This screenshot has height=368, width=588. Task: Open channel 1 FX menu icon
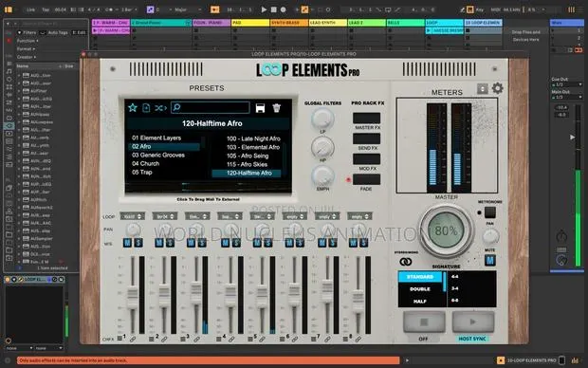pos(119,339)
